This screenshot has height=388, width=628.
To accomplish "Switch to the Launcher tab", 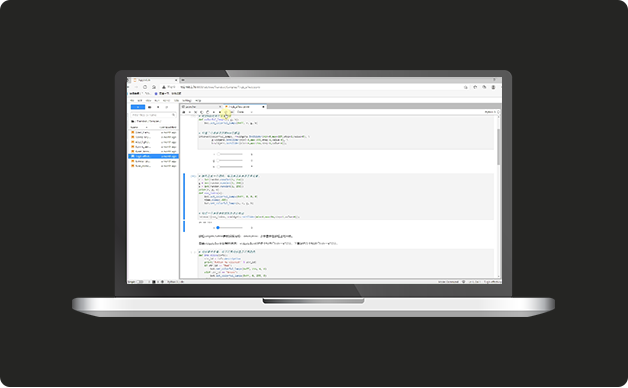I will tap(200, 107).
